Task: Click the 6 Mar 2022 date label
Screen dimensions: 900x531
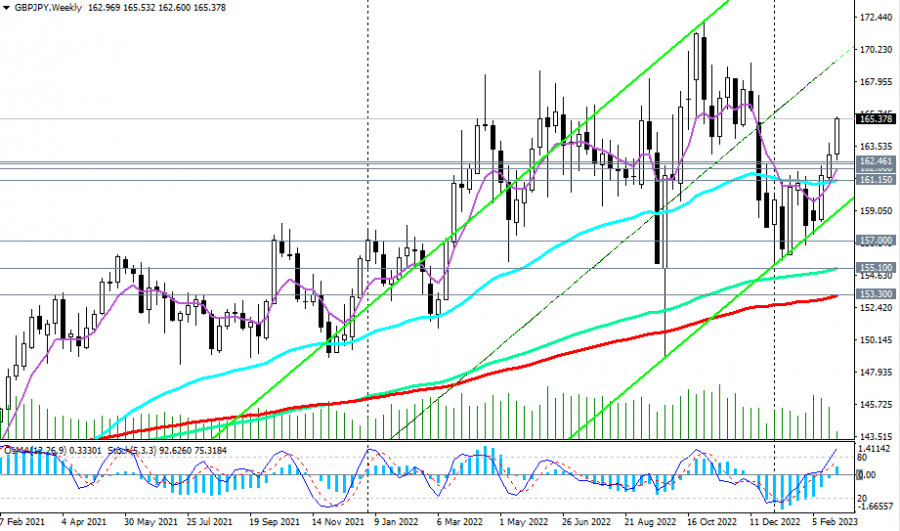Action: click(459, 522)
